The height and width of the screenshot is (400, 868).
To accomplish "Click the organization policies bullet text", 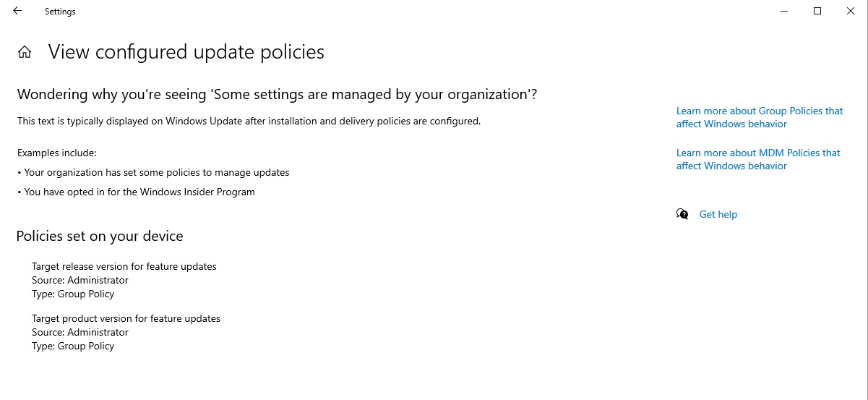I will pyautogui.click(x=156, y=172).
